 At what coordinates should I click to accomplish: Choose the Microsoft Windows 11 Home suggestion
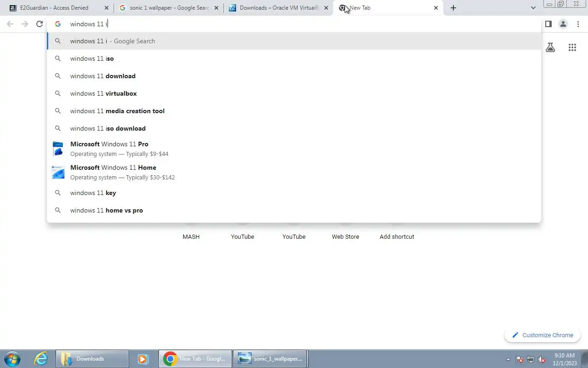294,172
